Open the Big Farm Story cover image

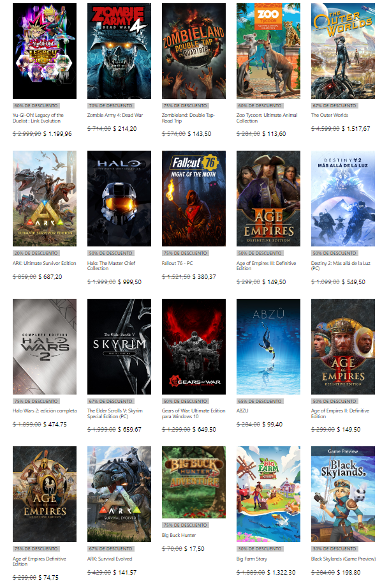pyautogui.click(x=268, y=494)
